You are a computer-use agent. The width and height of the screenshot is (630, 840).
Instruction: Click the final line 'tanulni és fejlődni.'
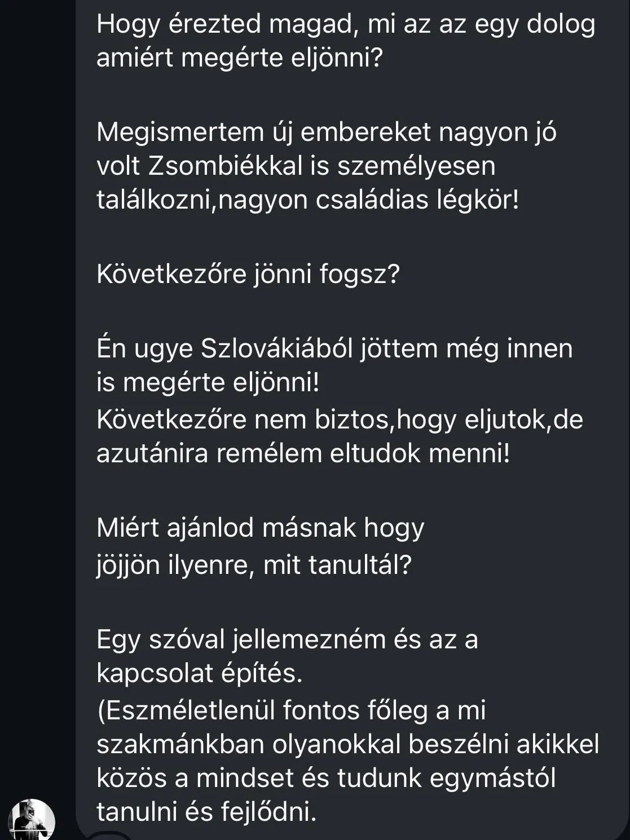point(206,812)
